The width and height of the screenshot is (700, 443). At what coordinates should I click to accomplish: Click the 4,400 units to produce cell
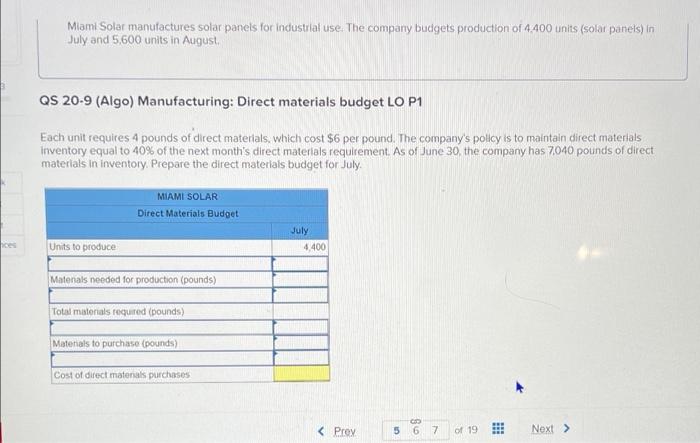tap(300, 247)
